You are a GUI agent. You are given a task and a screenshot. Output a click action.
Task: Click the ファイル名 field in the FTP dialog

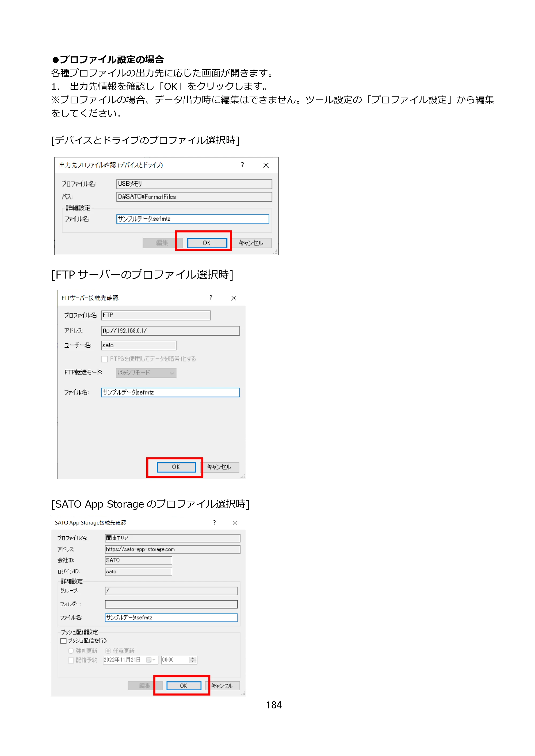tap(170, 392)
